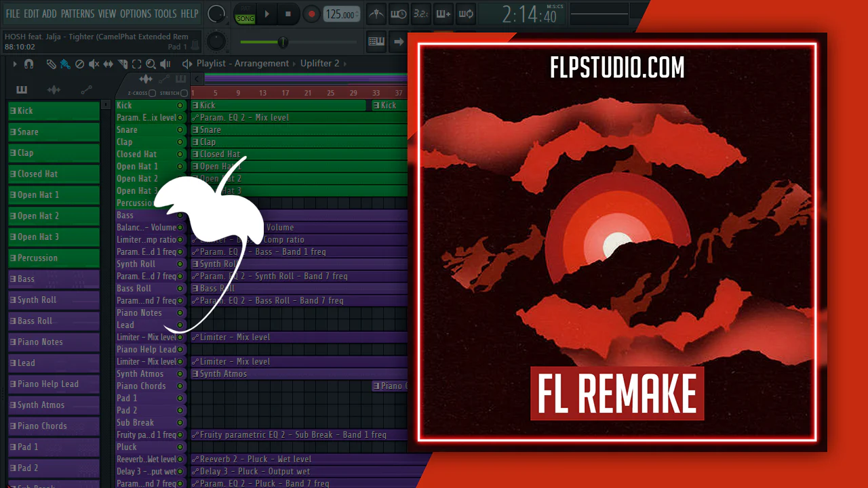
Task: Click the metronome icon in top toolbar
Action: [x=376, y=14]
